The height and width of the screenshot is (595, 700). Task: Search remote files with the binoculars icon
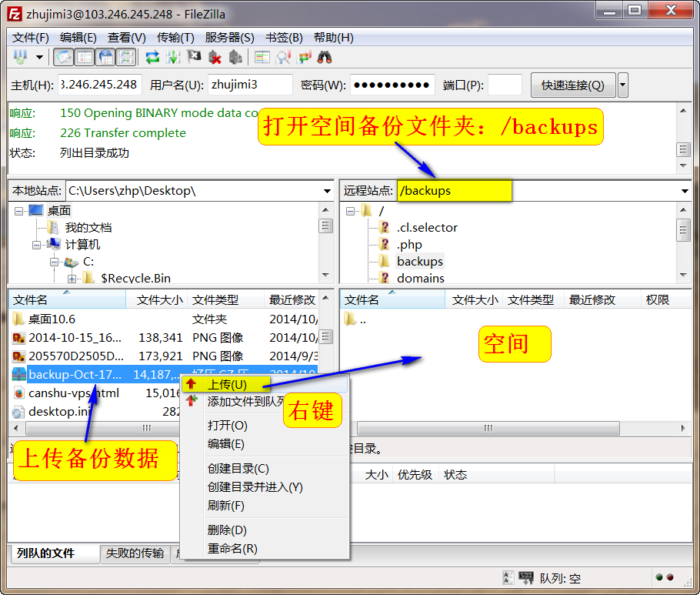click(x=325, y=57)
